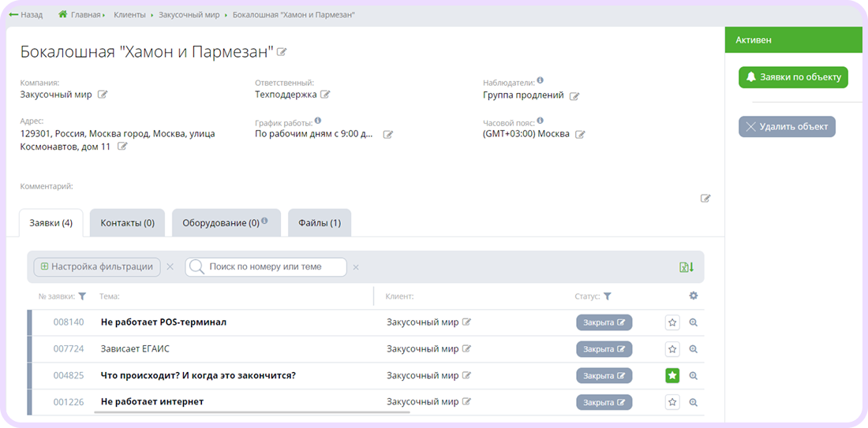The width and height of the screenshot is (868, 428).
Task: Go to the Главная breadcrumb
Action: (86, 15)
